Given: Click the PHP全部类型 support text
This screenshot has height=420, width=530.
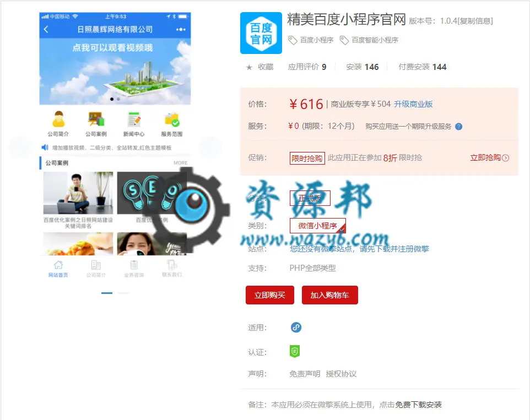Looking at the screenshot, I should point(313,268).
